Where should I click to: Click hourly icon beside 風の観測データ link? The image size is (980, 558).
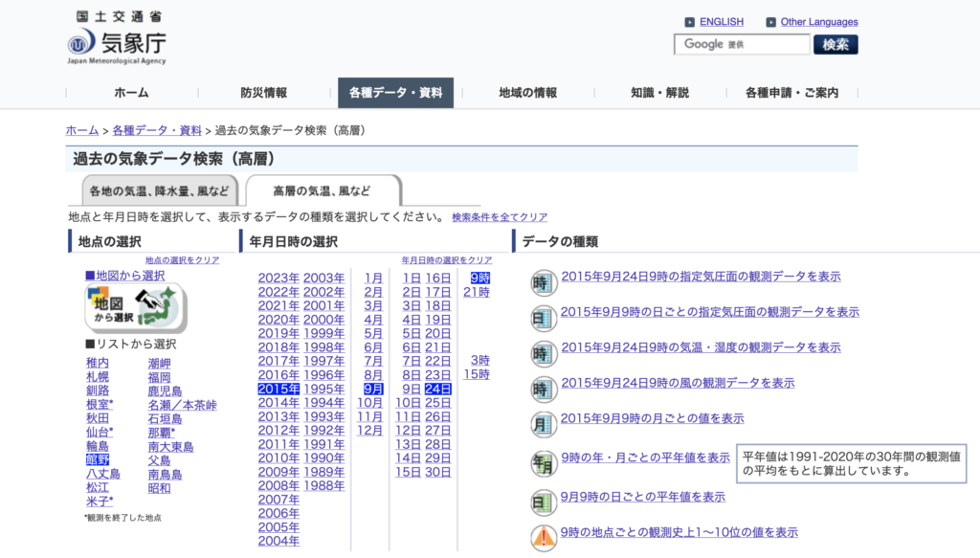[x=544, y=390]
